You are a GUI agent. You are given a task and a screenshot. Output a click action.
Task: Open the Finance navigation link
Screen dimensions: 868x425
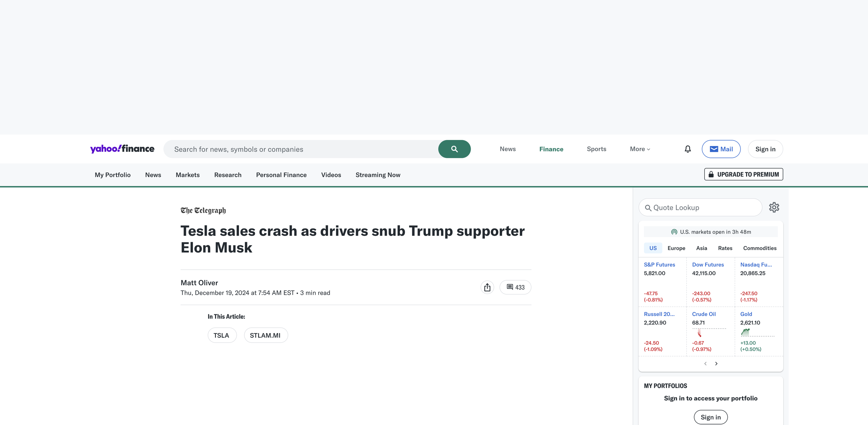pyautogui.click(x=551, y=149)
